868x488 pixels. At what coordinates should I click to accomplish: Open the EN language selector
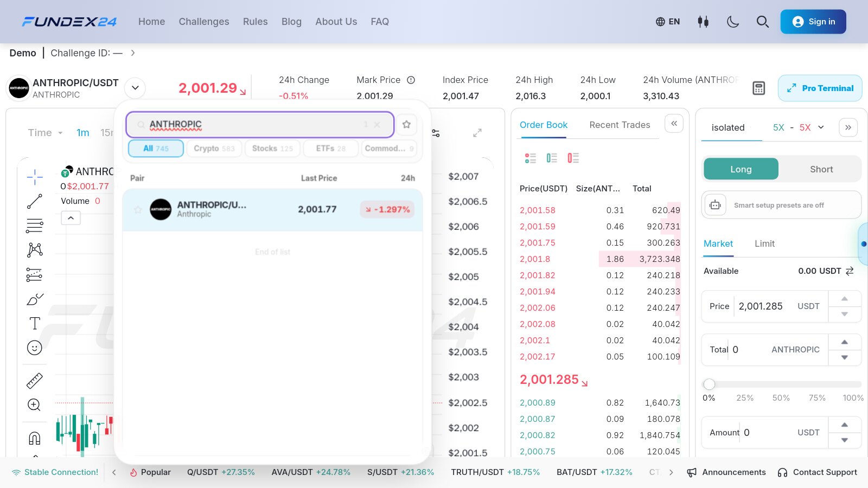coord(668,22)
